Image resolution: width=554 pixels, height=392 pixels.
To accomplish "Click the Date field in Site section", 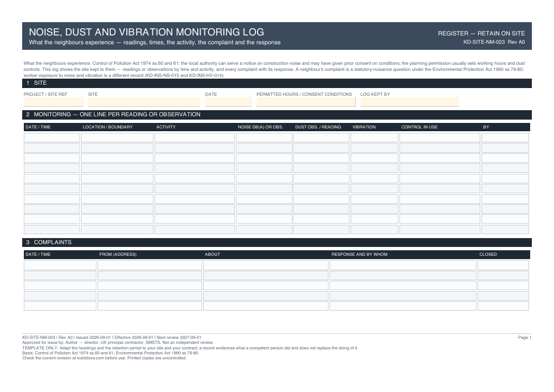I will [x=228, y=102].
